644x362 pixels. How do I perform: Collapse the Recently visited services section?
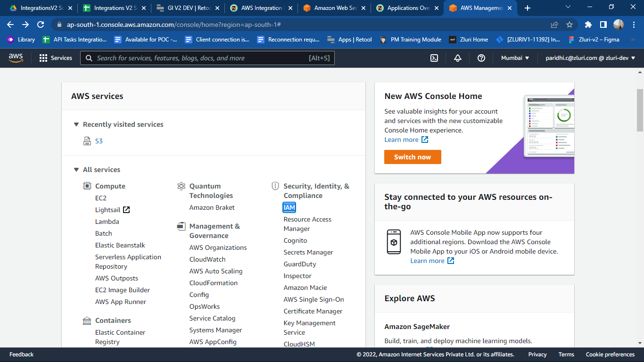pyautogui.click(x=76, y=124)
